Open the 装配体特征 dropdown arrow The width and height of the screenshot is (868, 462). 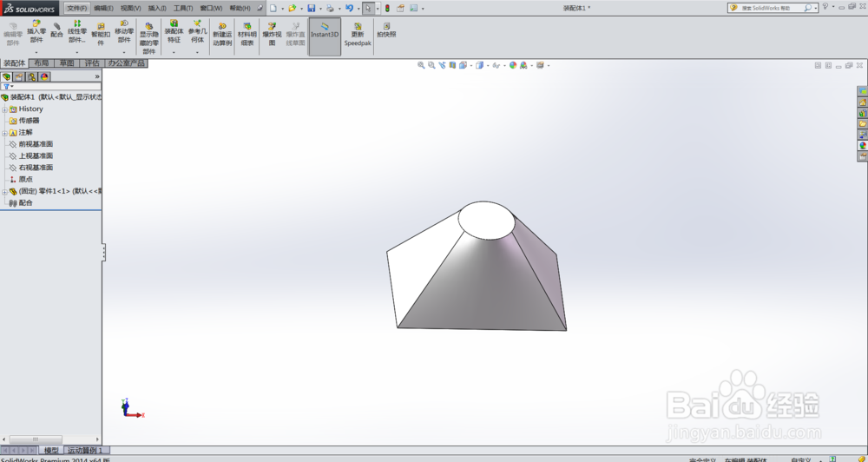[x=174, y=53]
